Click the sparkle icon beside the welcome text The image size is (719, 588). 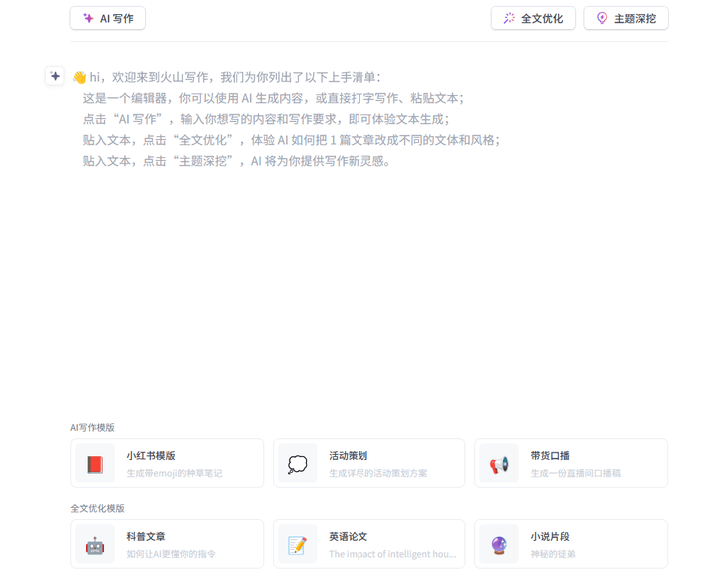click(55, 76)
